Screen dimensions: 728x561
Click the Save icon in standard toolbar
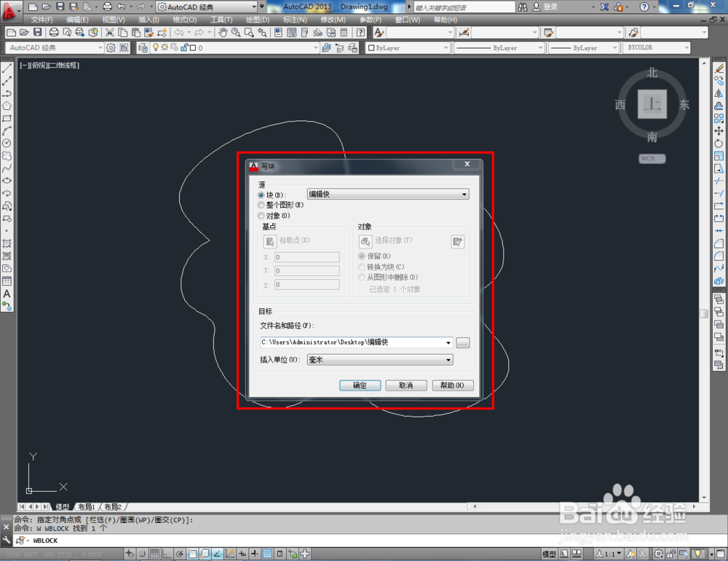(x=38, y=33)
